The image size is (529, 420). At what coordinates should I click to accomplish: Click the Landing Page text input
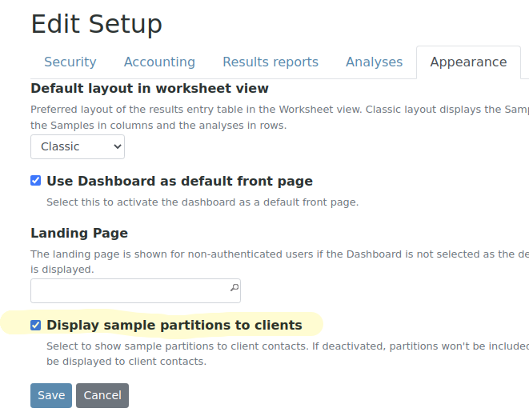[x=128, y=290]
